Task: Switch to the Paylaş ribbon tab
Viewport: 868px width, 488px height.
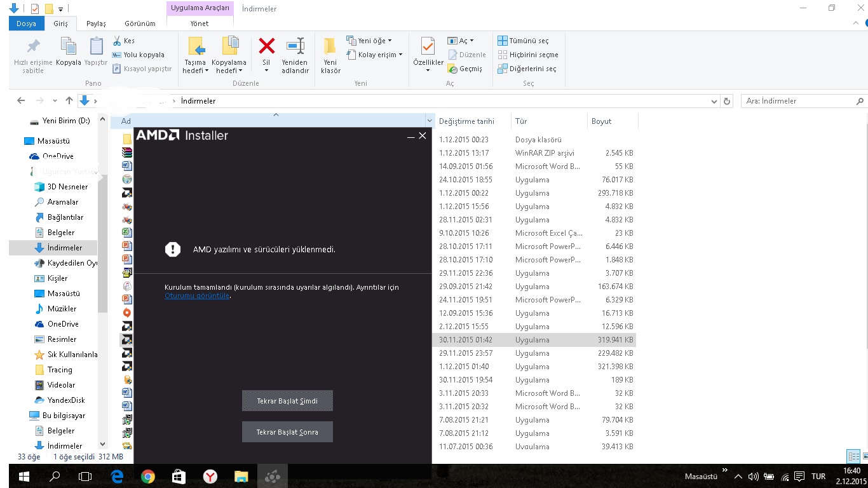Action: tap(96, 24)
